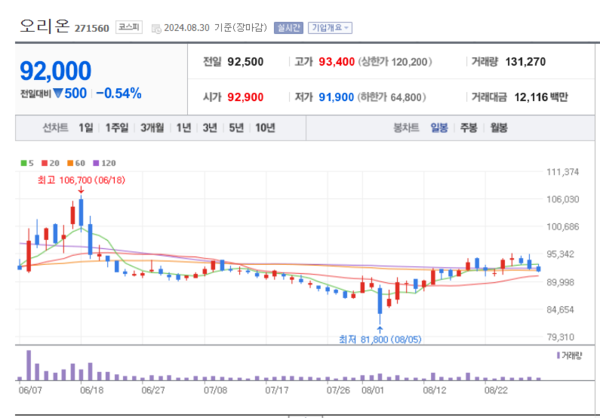
Task: Show the 1년 line chart
Action: 184,128
